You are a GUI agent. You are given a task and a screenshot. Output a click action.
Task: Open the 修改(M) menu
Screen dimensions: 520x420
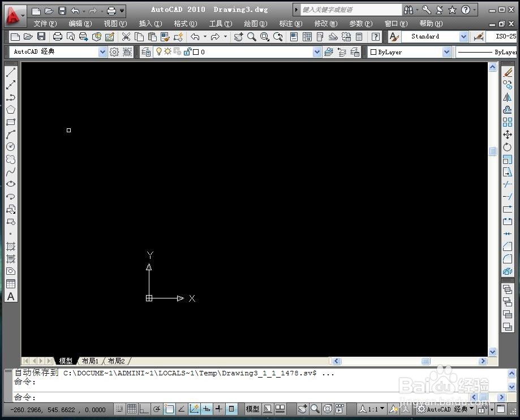coord(326,24)
